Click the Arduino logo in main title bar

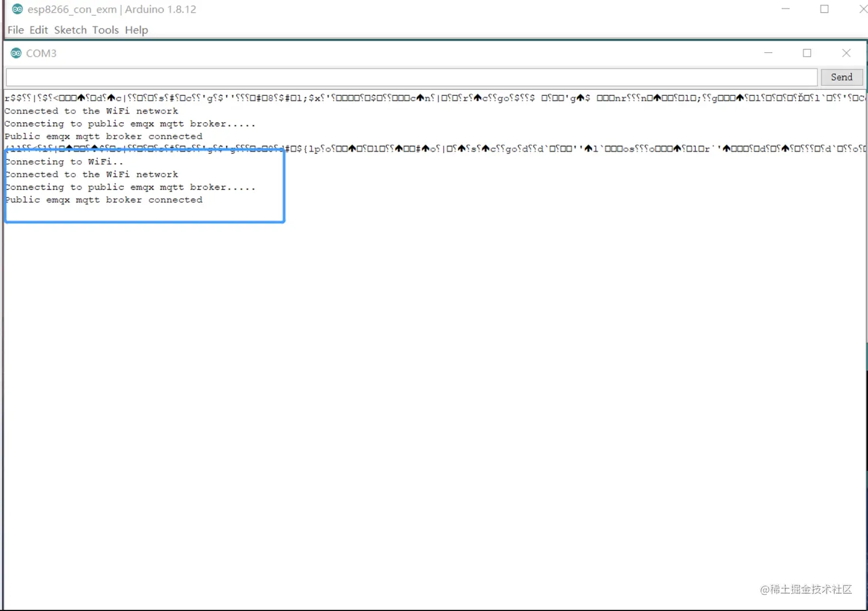(x=18, y=9)
